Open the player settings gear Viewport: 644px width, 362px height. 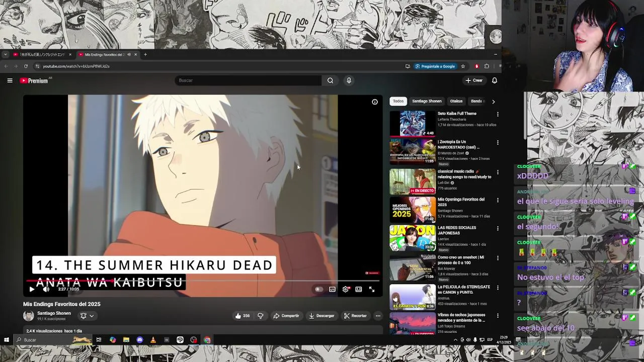click(346, 289)
